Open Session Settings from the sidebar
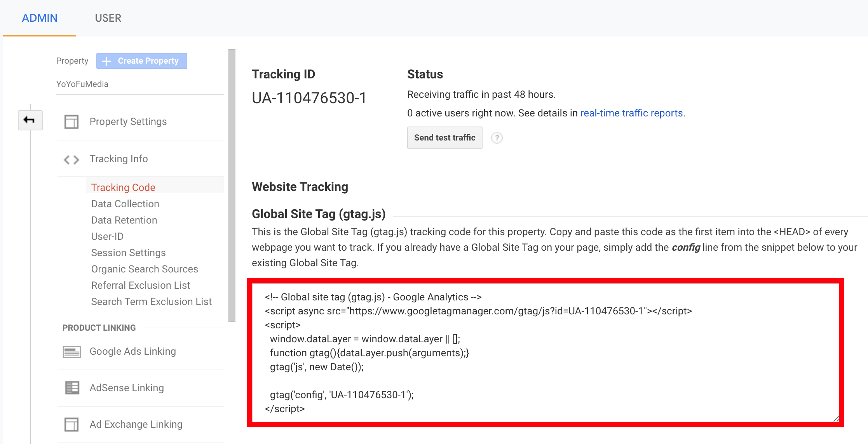Image resolution: width=868 pixels, height=444 pixels. [x=128, y=252]
